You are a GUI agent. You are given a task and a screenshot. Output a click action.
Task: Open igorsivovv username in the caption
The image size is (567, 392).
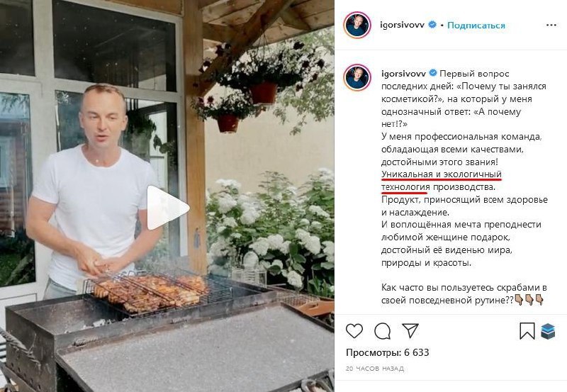(403, 74)
